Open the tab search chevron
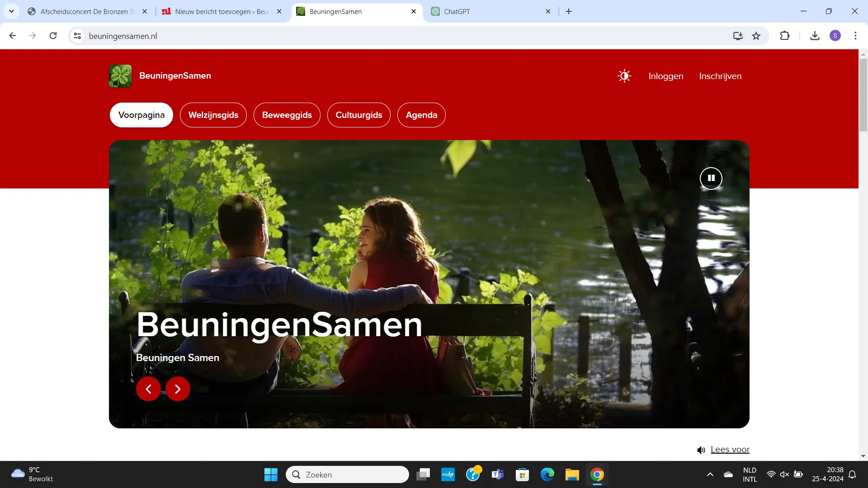The height and width of the screenshot is (488, 868). pyautogui.click(x=11, y=11)
